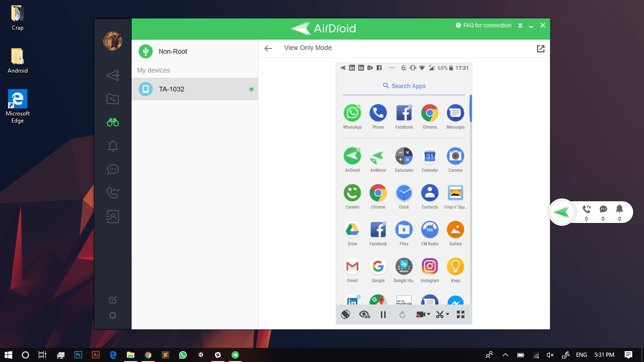Select the AirMirror binoculars sidebar icon

(x=113, y=123)
